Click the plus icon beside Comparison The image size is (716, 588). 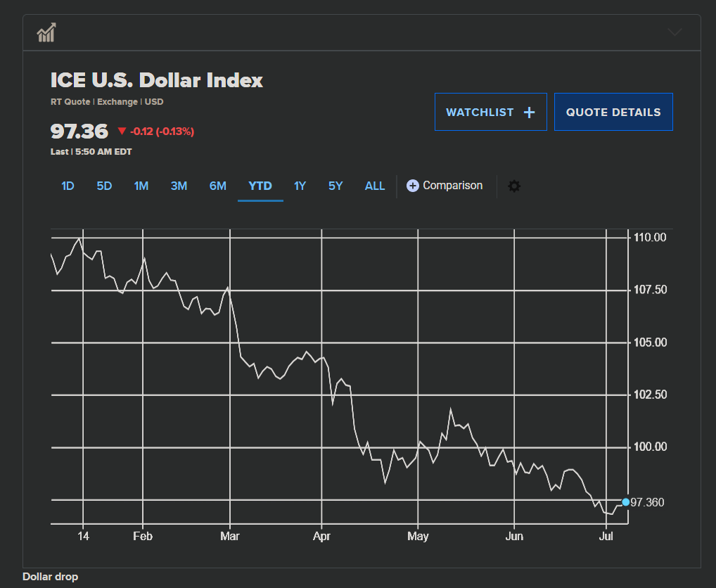pos(413,186)
